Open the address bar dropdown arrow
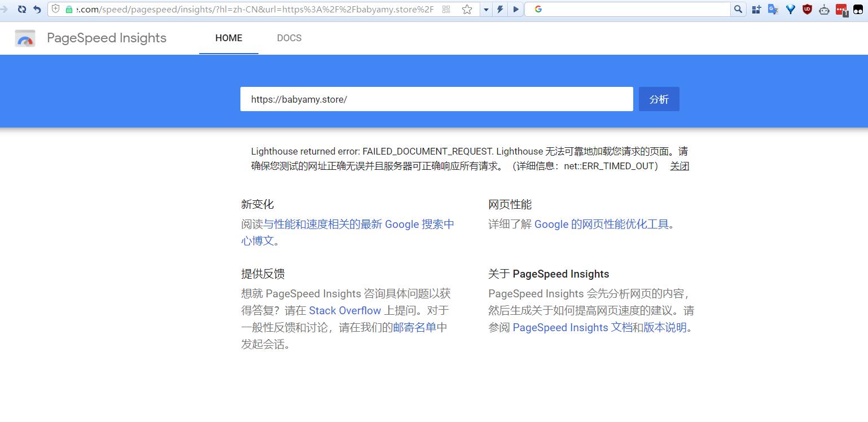Viewport: 868px width, 422px height. 486,10
